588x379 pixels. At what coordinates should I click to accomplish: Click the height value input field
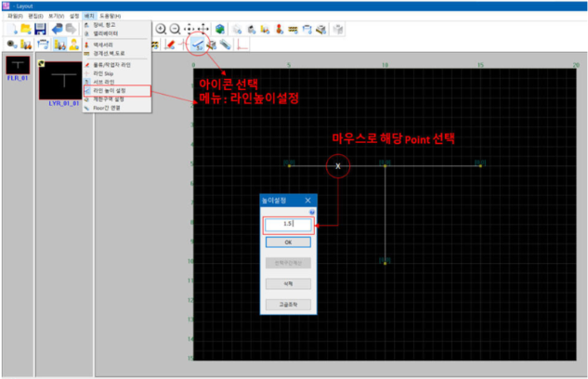288,224
